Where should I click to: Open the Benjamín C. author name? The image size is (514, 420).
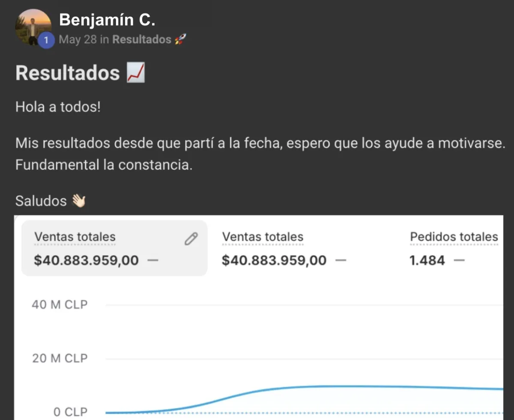(x=107, y=19)
